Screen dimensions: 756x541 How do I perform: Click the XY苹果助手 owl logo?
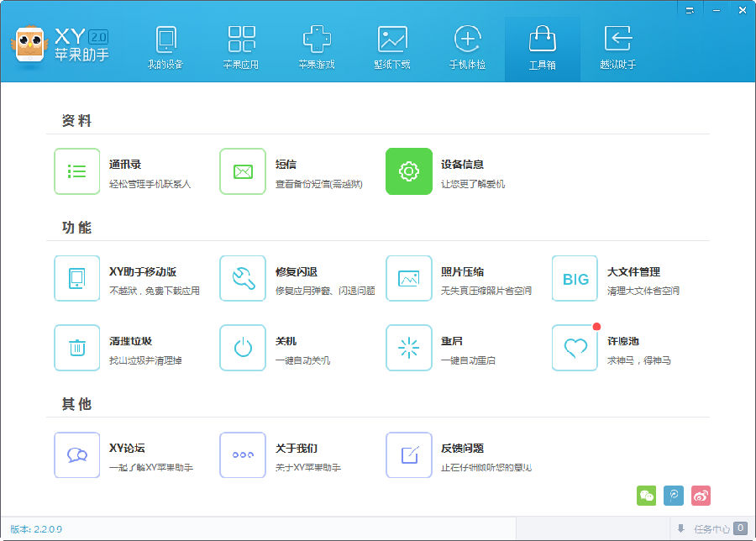pyautogui.click(x=29, y=44)
